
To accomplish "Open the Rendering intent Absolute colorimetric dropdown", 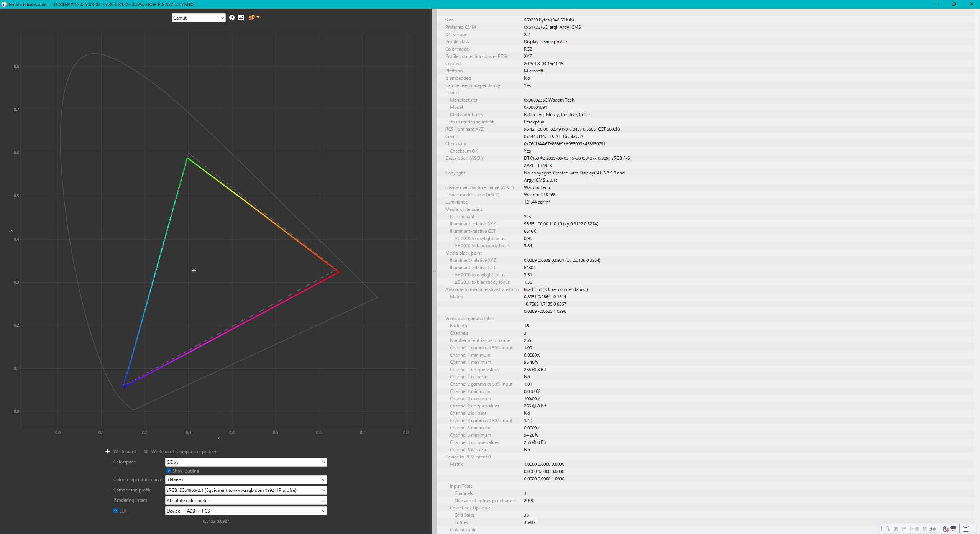I will click(x=246, y=500).
